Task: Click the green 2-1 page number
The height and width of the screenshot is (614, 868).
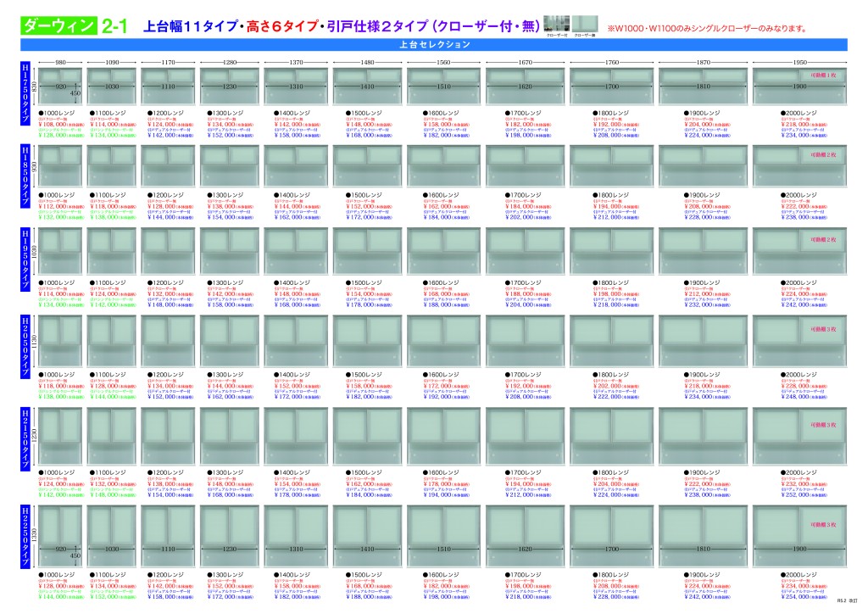Action: [114, 26]
